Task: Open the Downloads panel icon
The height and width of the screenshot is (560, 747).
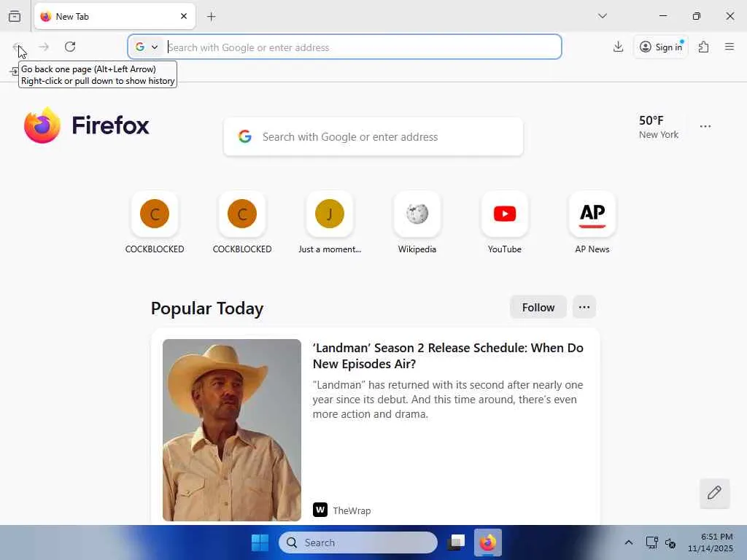Action: tap(618, 47)
